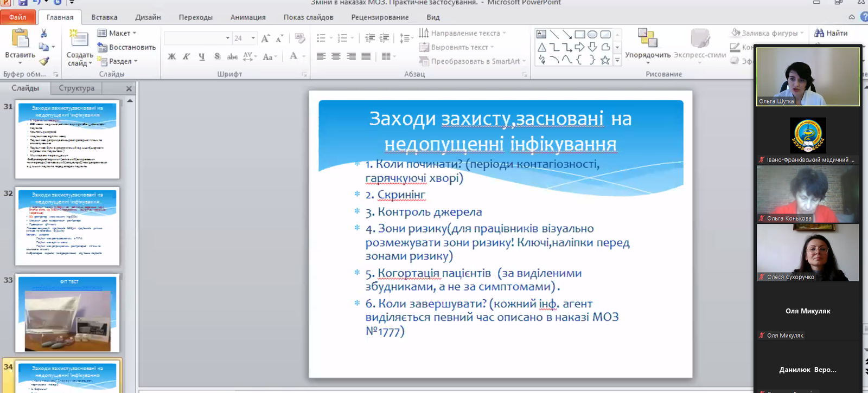
Task: Toggle underline (Ч) formatting
Action: (201, 56)
